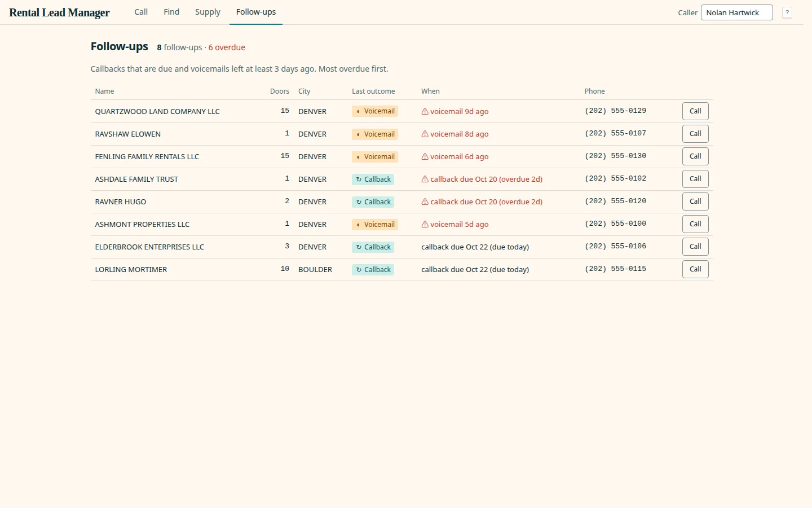Click phone number for Ashdale Family Trust
The height and width of the screenshot is (508, 812).
coord(615,178)
